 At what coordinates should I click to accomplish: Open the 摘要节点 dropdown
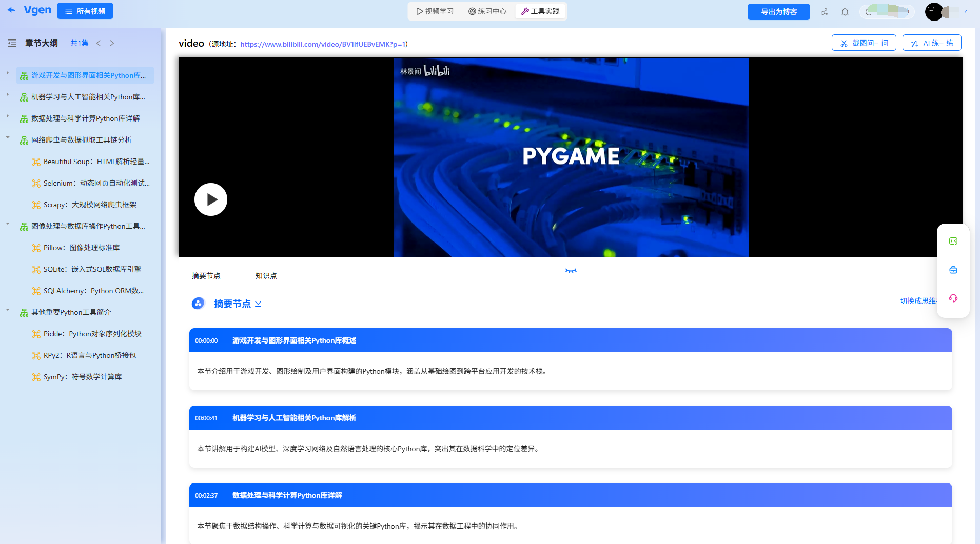(258, 304)
